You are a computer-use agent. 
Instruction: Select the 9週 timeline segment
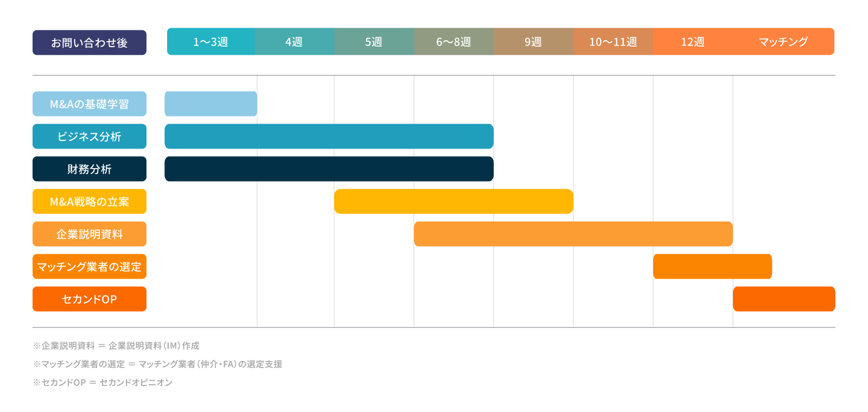coord(533,42)
